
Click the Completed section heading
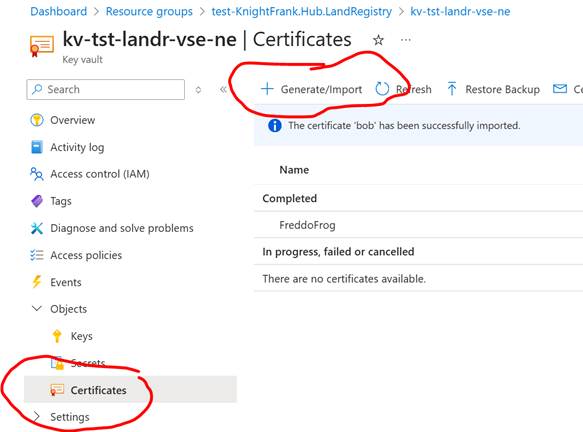point(290,198)
